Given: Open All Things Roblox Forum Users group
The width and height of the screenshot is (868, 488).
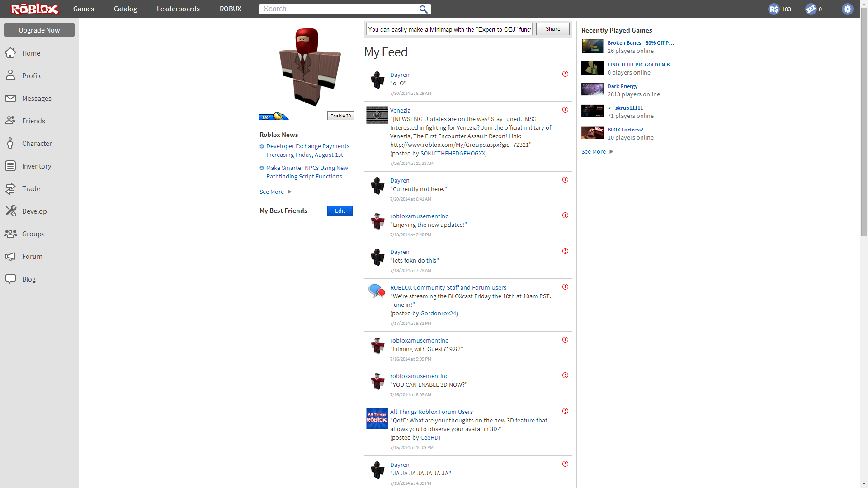Looking at the screenshot, I should click(x=431, y=412).
